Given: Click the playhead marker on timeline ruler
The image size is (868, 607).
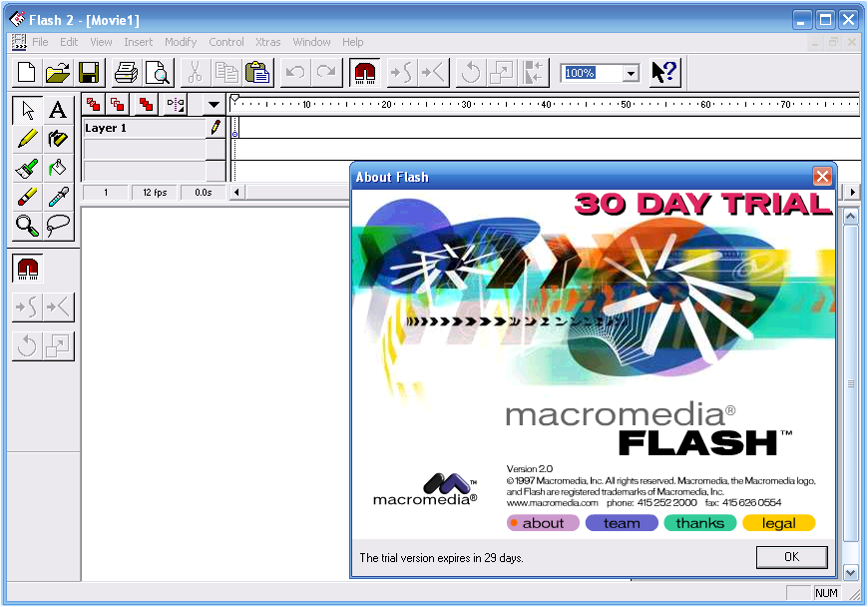Looking at the screenshot, I should (x=234, y=99).
